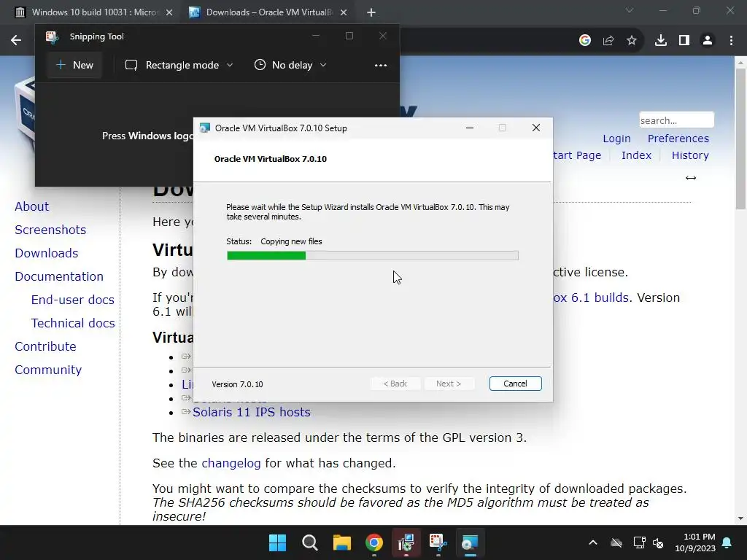Image resolution: width=747 pixels, height=560 pixels.
Task: Click the Chrome back arrow button
Action: click(x=16, y=41)
